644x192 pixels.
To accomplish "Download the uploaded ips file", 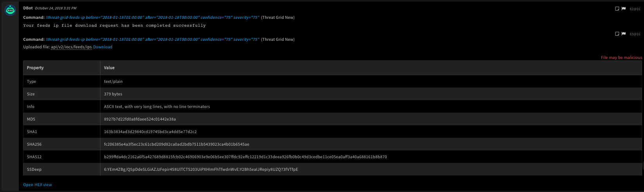I will pyautogui.click(x=103, y=47).
